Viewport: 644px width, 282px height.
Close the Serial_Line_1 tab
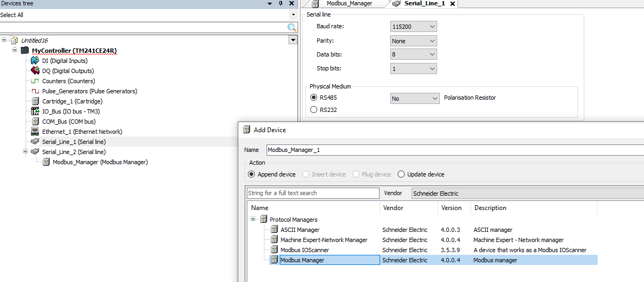click(453, 4)
